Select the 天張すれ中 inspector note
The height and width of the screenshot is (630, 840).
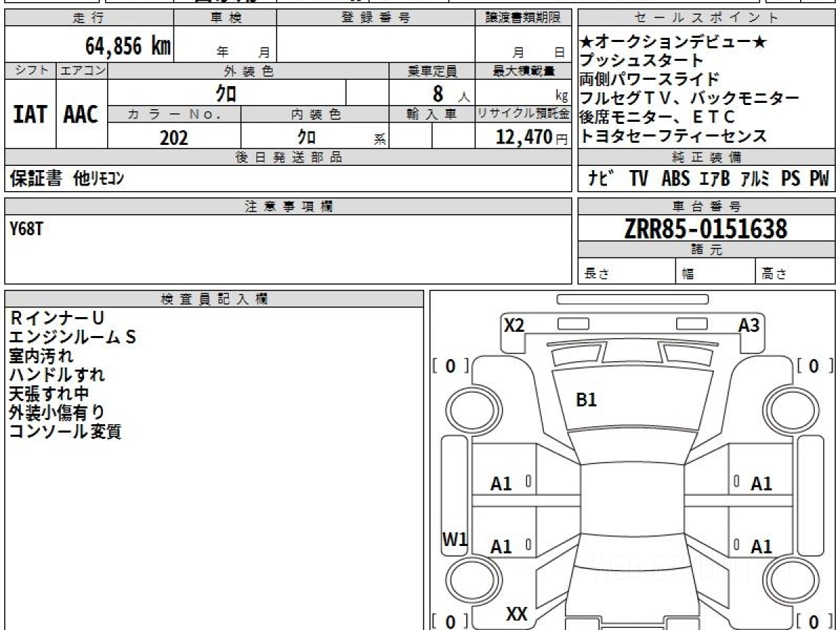(49, 394)
